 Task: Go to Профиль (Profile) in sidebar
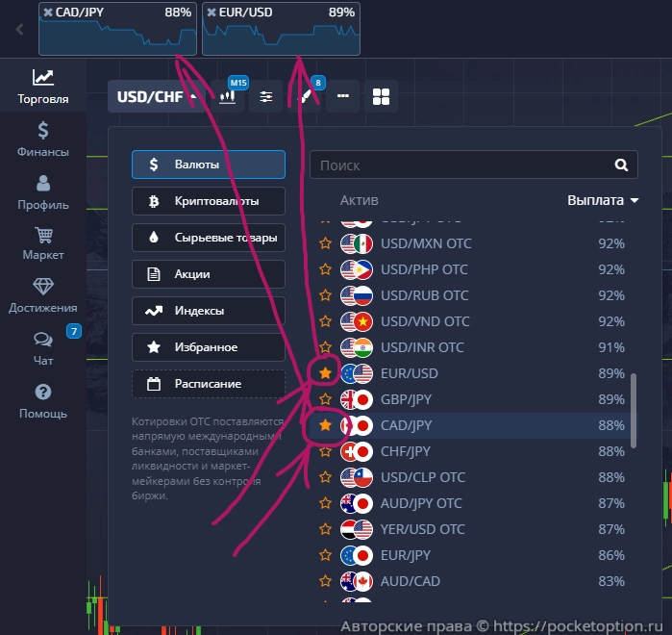(x=42, y=191)
